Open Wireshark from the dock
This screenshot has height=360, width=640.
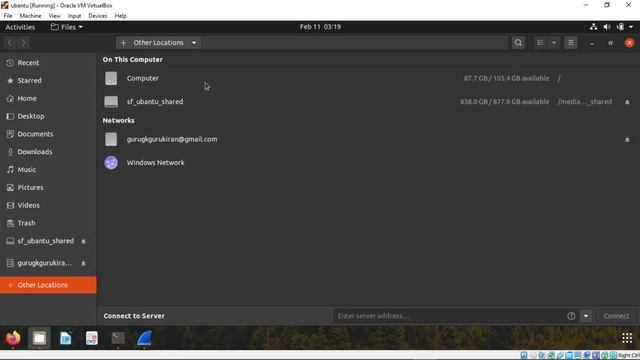point(144,338)
